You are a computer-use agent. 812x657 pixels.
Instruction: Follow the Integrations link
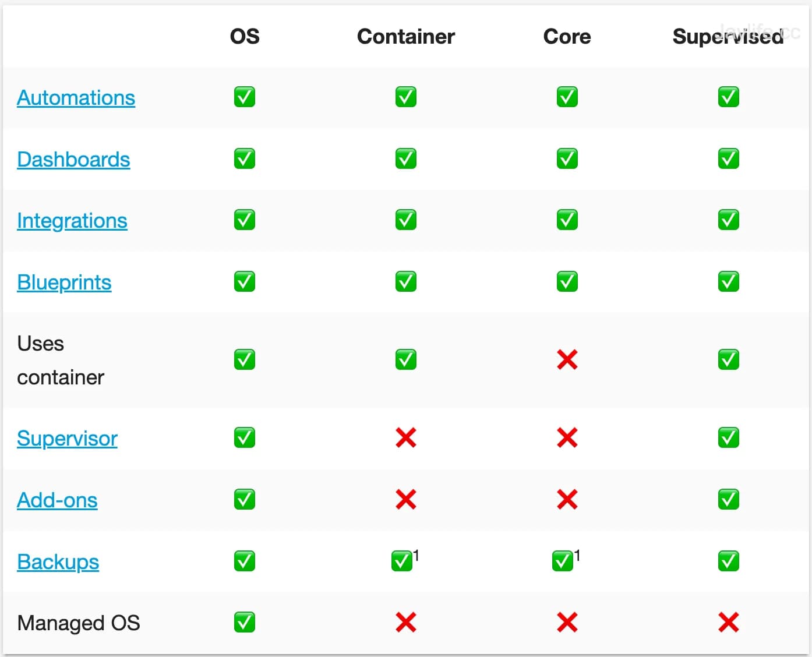[x=72, y=221]
